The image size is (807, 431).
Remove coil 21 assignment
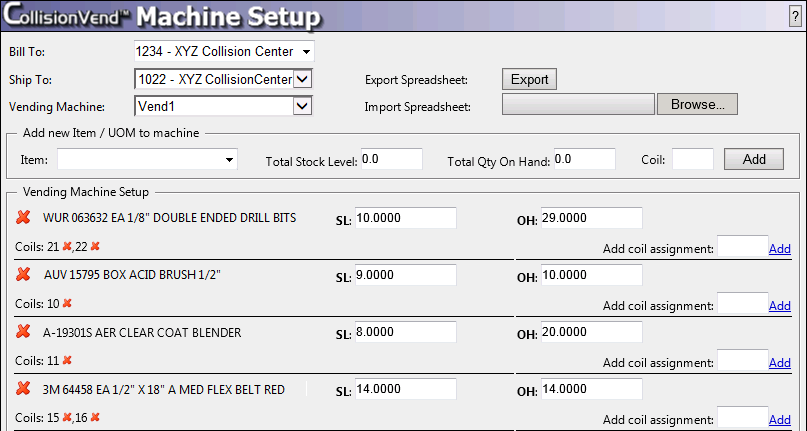click(67, 246)
